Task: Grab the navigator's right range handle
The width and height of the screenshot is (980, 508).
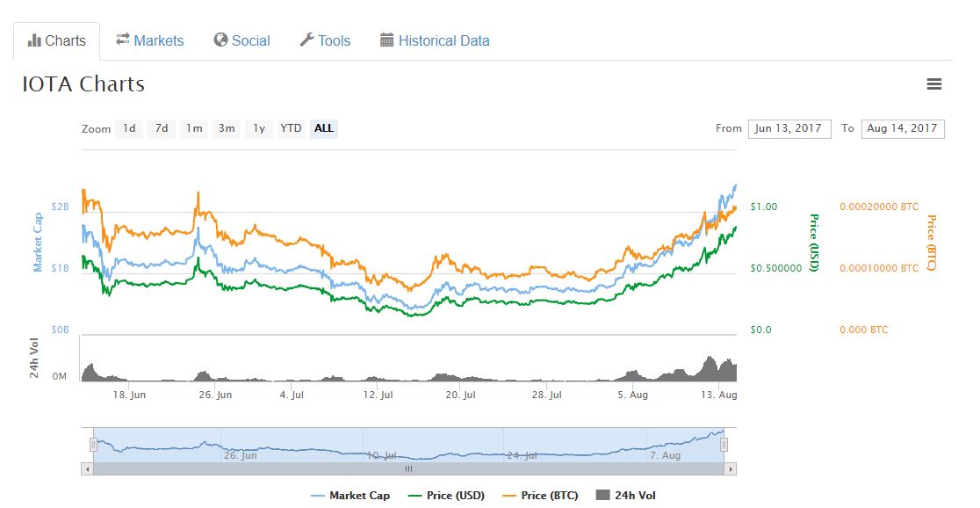Action: tap(724, 445)
